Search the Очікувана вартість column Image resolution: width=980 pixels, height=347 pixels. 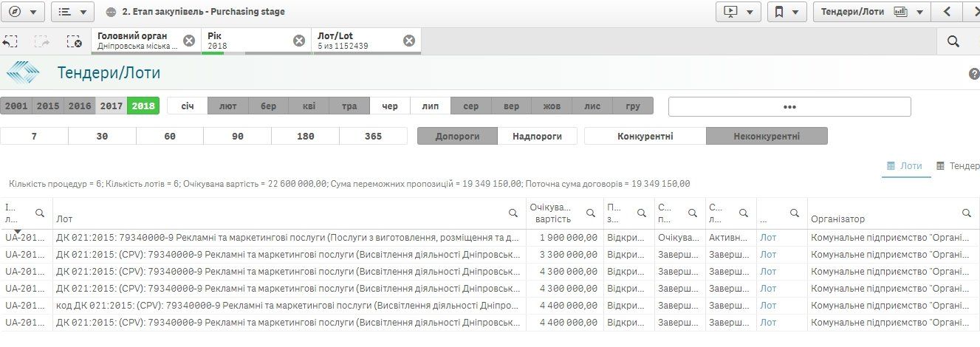tap(591, 213)
